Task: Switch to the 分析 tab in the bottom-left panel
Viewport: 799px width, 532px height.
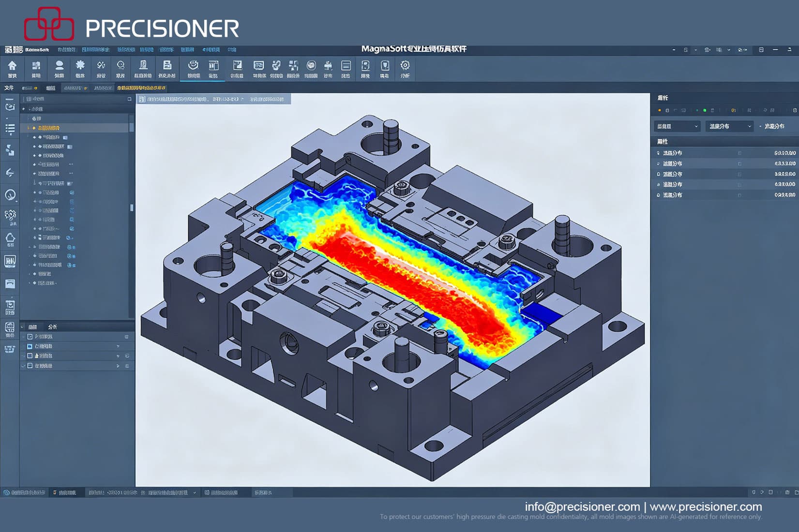Action: coord(52,327)
